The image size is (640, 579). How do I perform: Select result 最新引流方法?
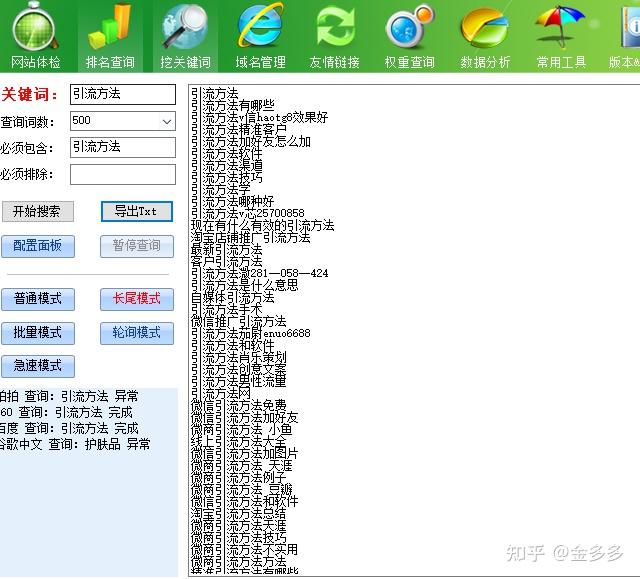tap(227, 250)
